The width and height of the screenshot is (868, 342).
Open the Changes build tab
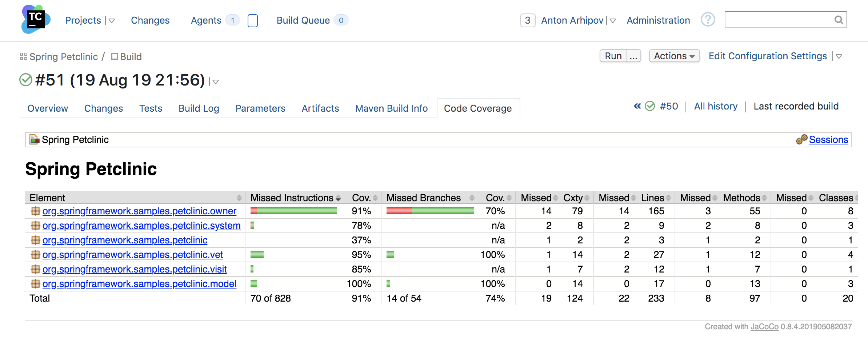coord(104,108)
